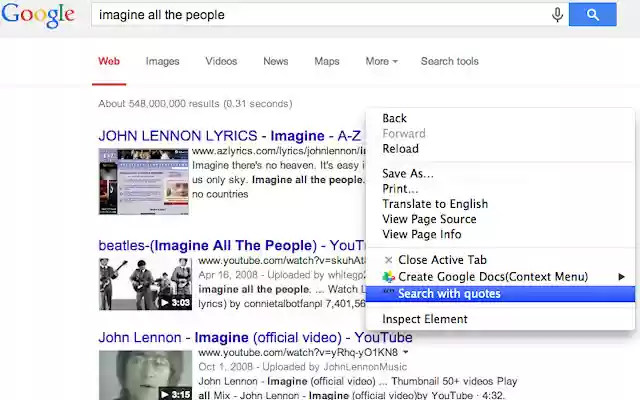
Task: Click Oct 1, 2008 - Uploaded by JohnLennonMusic text
Action: [302, 367]
